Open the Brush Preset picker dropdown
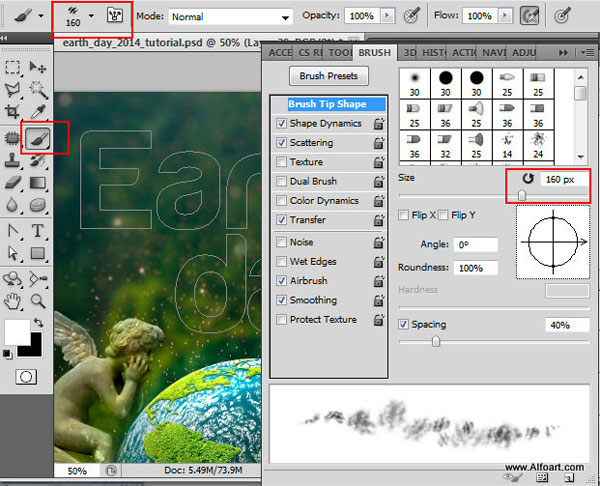600x486 pixels. 91,16
